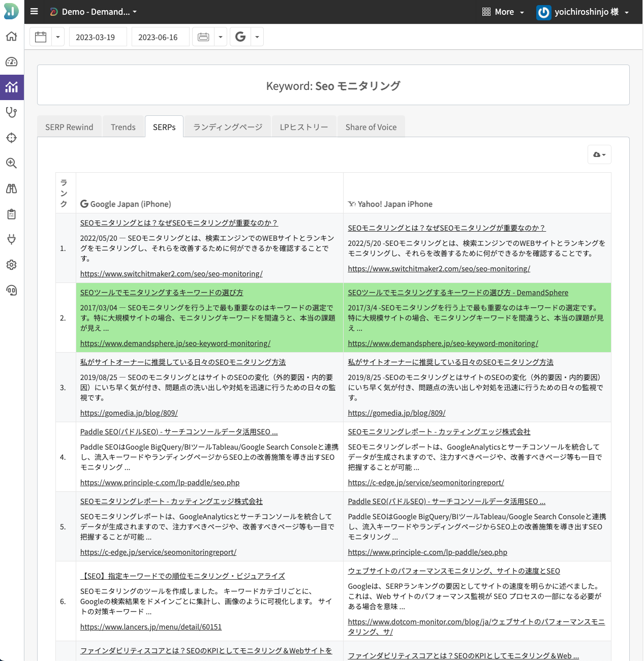Expand the device selector dropdown arrow
The image size is (644, 661).
tap(220, 37)
